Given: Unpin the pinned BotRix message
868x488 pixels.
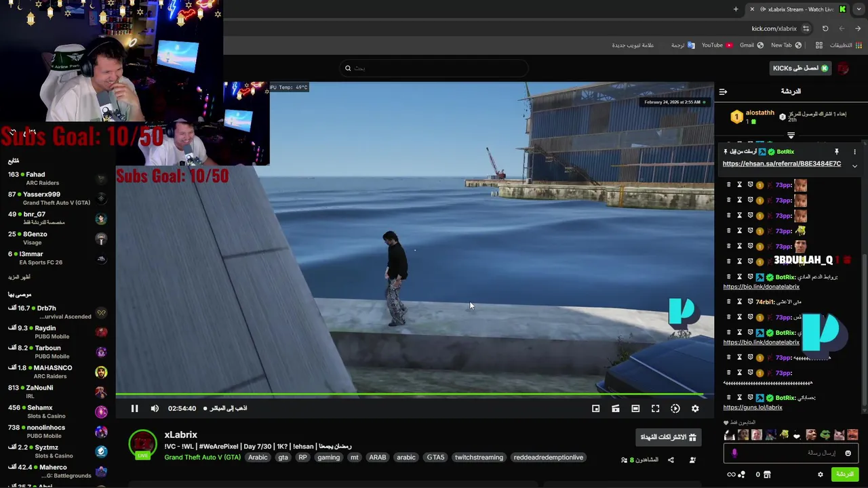Looking at the screenshot, I should pyautogui.click(x=837, y=152).
